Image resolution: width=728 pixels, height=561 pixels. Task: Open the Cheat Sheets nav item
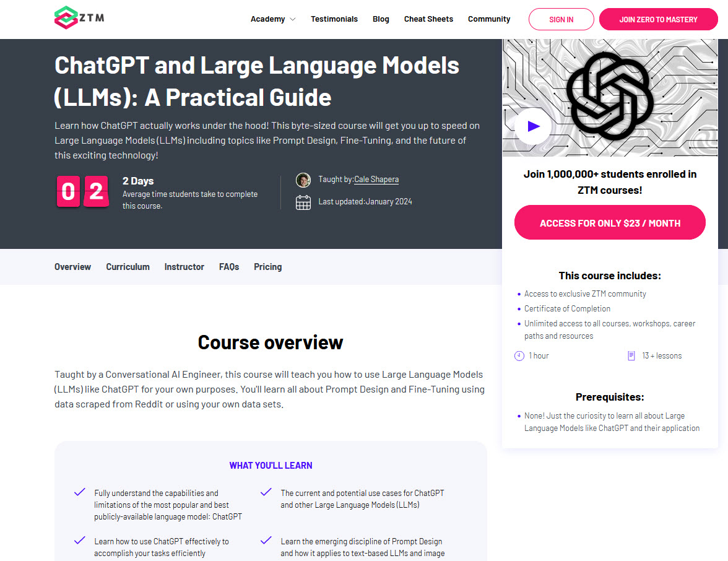[x=428, y=19]
